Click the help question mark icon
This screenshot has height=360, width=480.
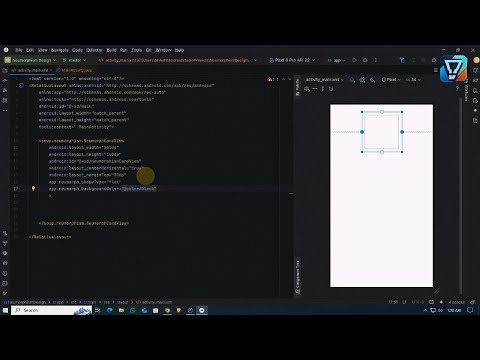coord(457,89)
